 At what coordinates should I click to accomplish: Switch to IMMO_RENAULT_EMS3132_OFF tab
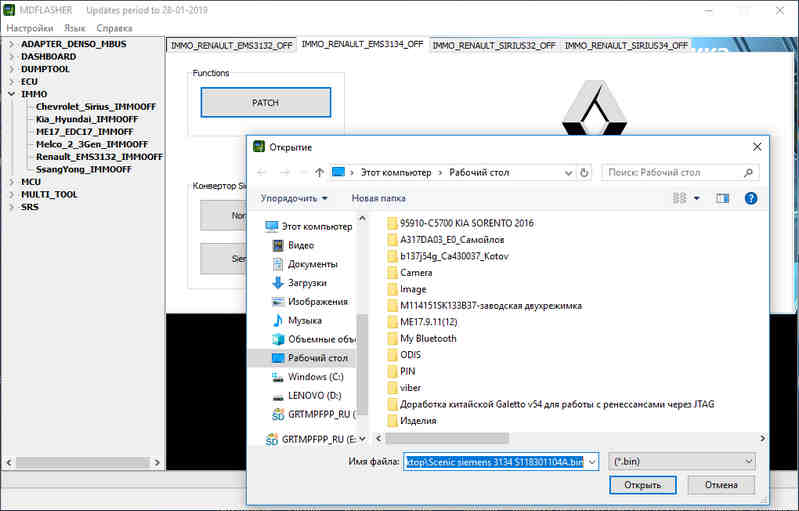231,46
